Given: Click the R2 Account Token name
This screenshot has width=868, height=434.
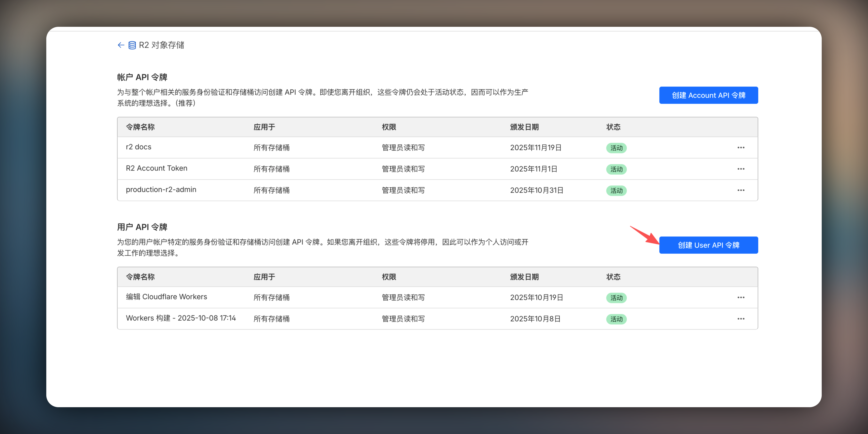Looking at the screenshot, I should 156,168.
